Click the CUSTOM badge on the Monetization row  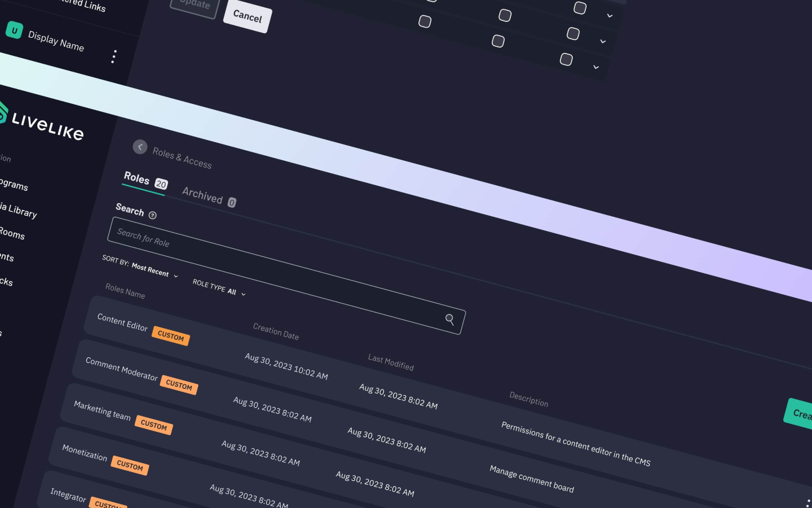pos(130,466)
